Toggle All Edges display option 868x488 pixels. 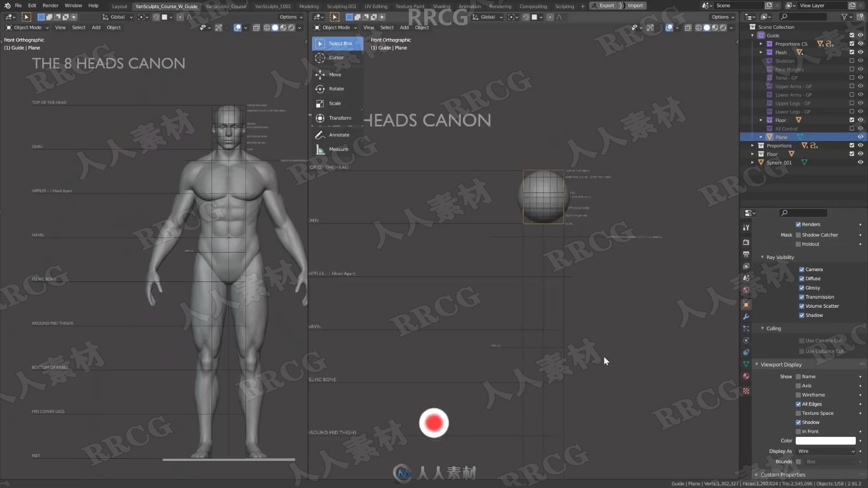[797, 404]
